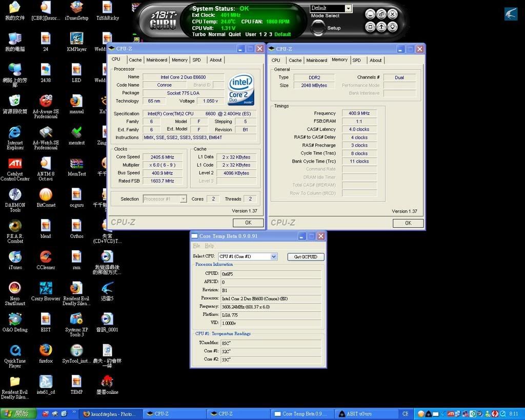Click the Windows Start button
Image resolution: width=525 pixels, height=420 pixels.
[x=18, y=414]
